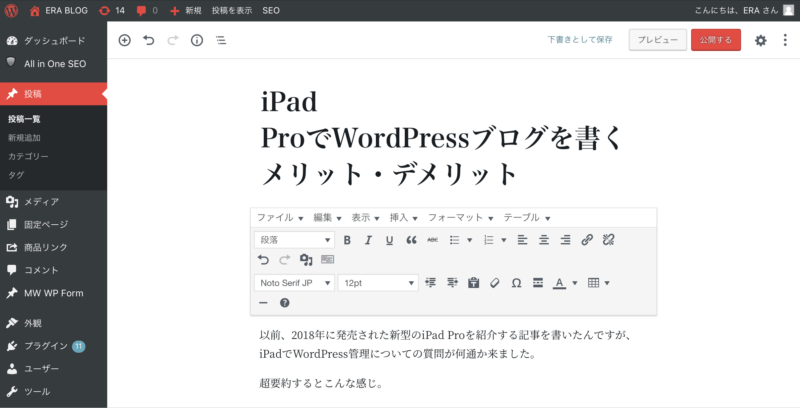Screen dimensions: 800x408
Task: Click the post title heading field
Action: tap(443, 138)
